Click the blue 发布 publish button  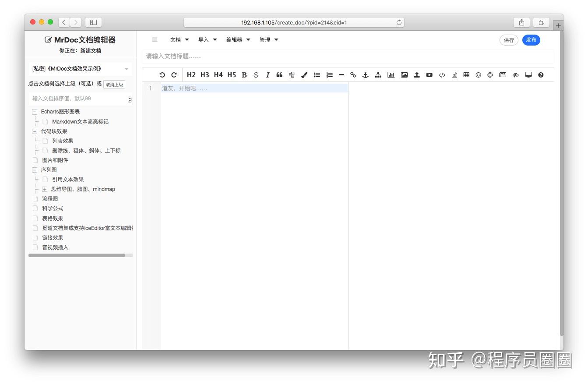click(531, 40)
